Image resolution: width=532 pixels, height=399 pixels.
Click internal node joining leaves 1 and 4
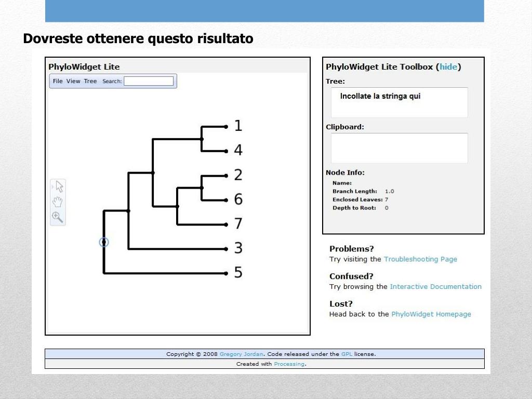pos(202,139)
